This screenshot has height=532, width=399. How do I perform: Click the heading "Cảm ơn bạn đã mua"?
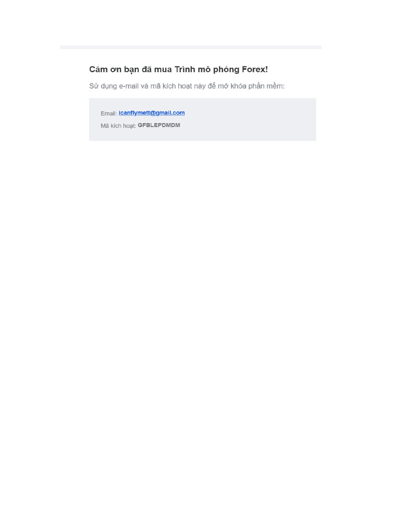click(x=130, y=70)
